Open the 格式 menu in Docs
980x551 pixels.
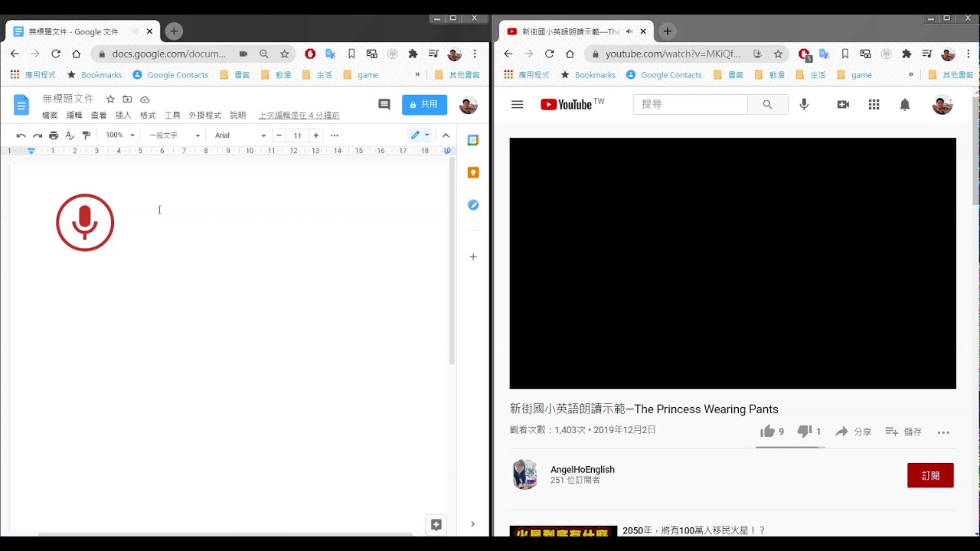pyautogui.click(x=148, y=116)
